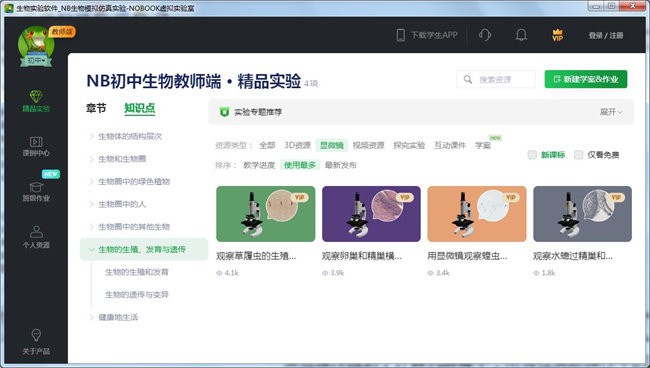650x368 pixels.
Task: Click the view count icon under 观察草履虫
Action: coord(219,273)
